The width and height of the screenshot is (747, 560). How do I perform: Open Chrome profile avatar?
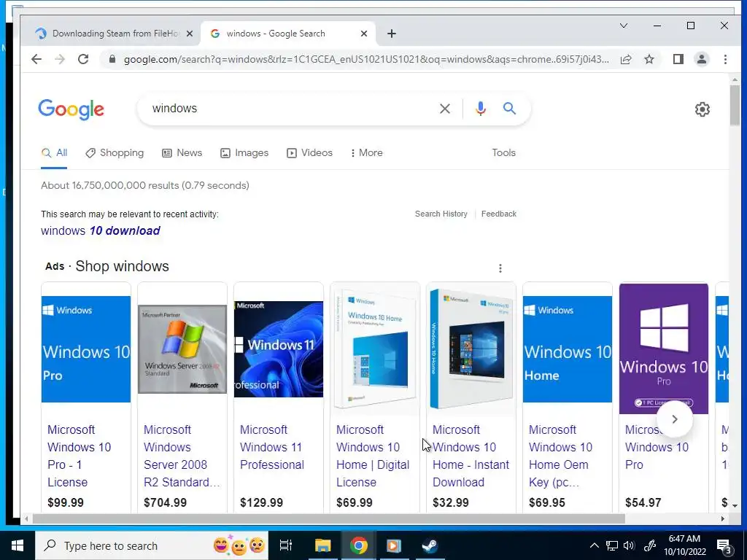tap(701, 59)
